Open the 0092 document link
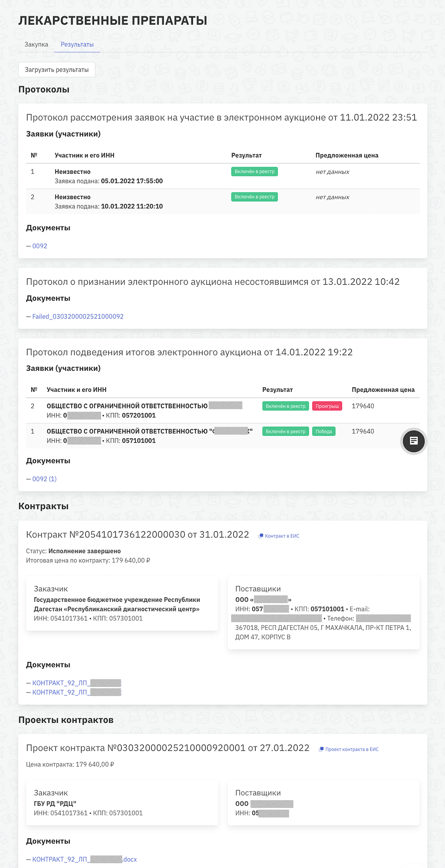The height and width of the screenshot is (868, 445). click(x=40, y=246)
